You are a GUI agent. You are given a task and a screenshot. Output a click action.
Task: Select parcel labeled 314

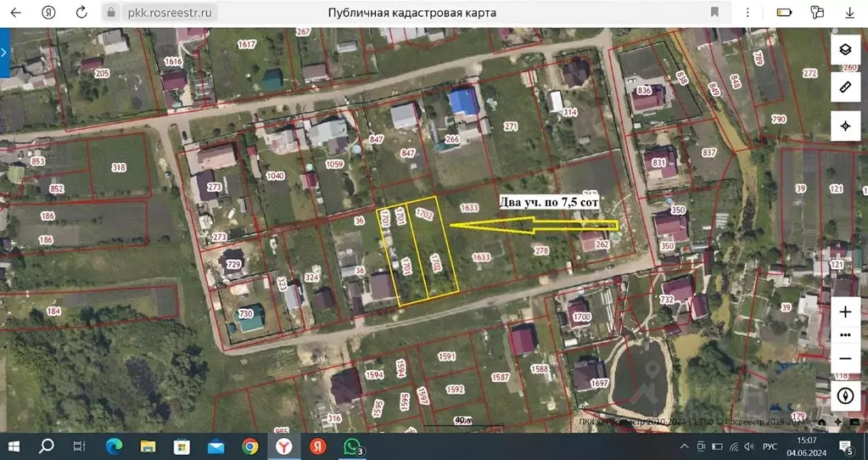[569, 112]
